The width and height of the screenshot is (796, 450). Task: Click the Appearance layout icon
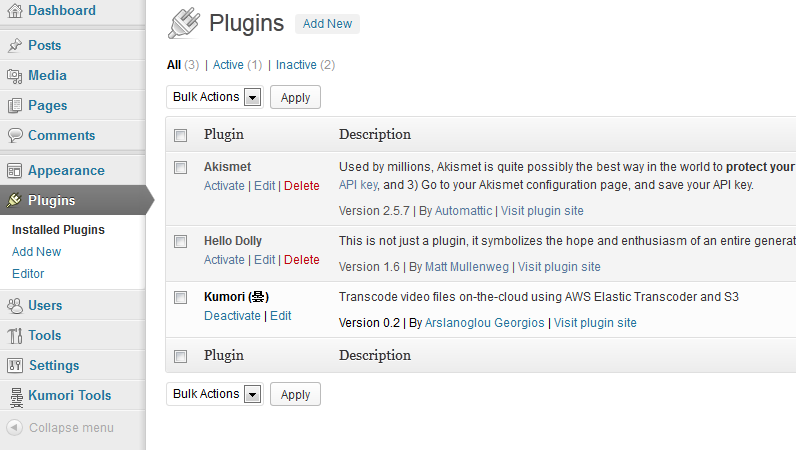coord(15,171)
